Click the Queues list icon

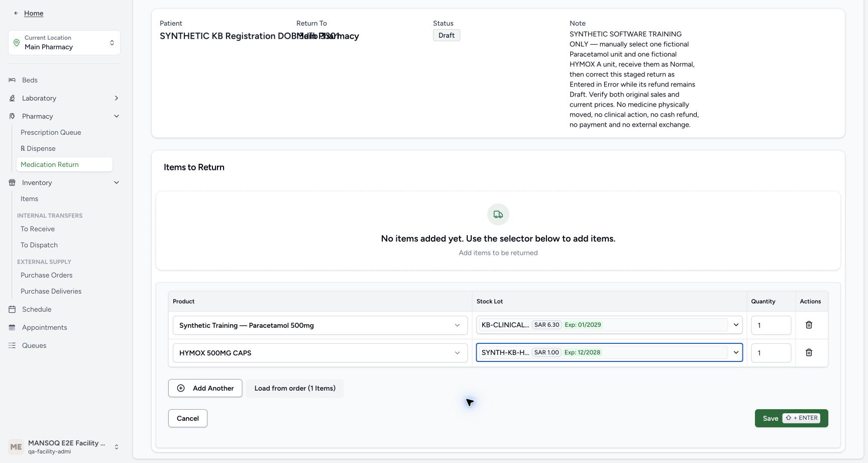click(x=12, y=345)
